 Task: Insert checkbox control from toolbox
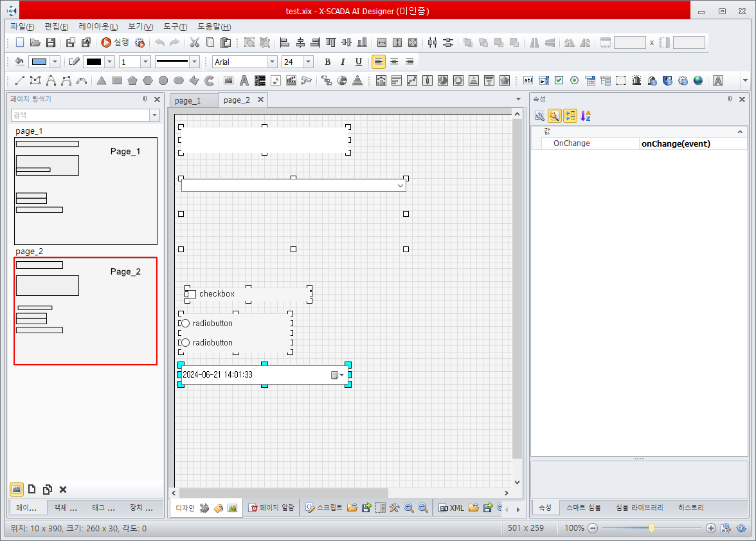point(559,80)
